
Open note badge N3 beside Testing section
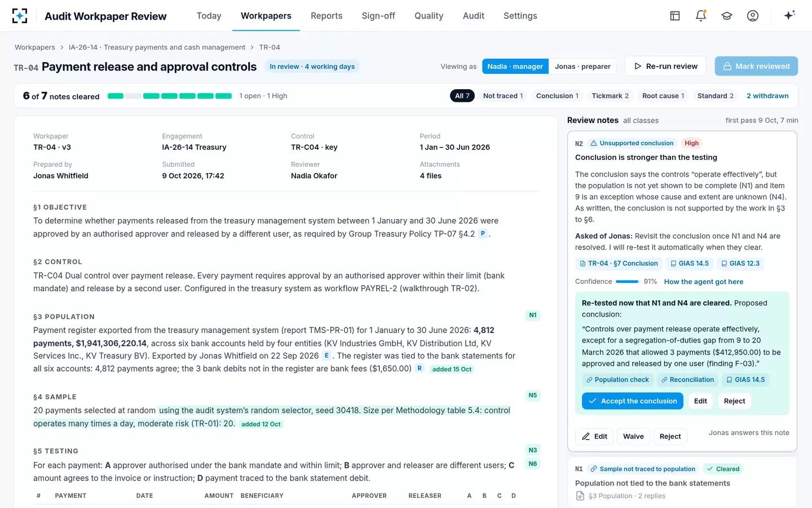click(x=533, y=450)
